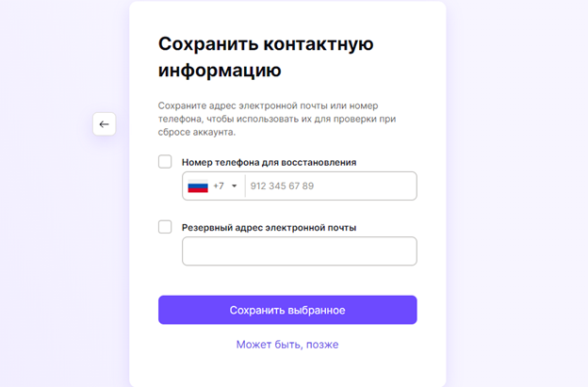588x387 pixels.
Task: Click the word "информацию" in the heading
Action: pyautogui.click(x=220, y=71)
